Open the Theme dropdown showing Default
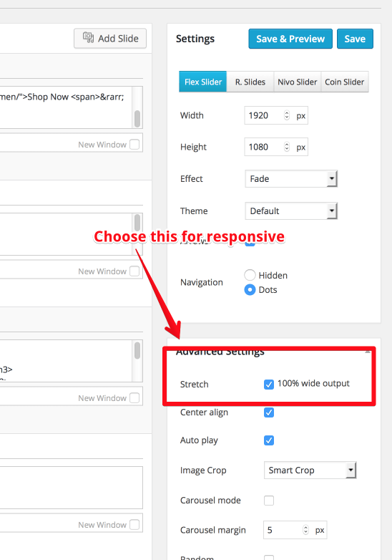This screenshot has height=560, width=392. (x=291, y=211)
